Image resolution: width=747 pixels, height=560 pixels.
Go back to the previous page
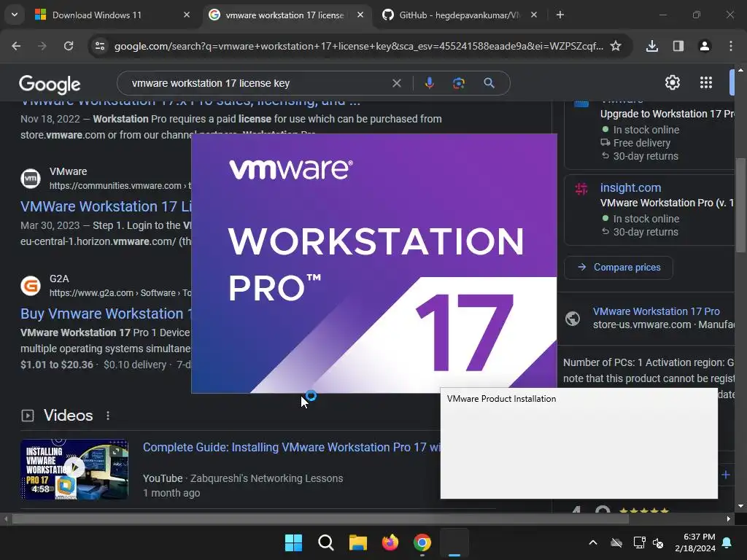click(x=16, y=46)
